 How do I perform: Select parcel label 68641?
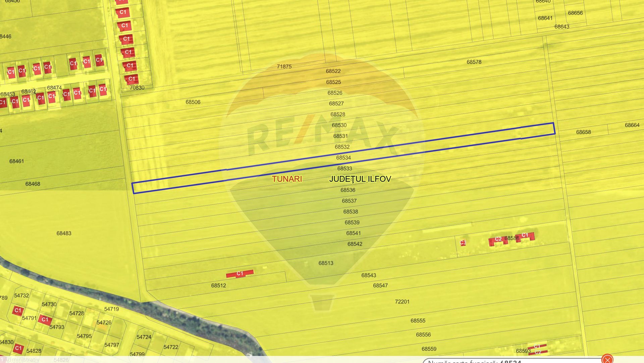pos(545,18)
